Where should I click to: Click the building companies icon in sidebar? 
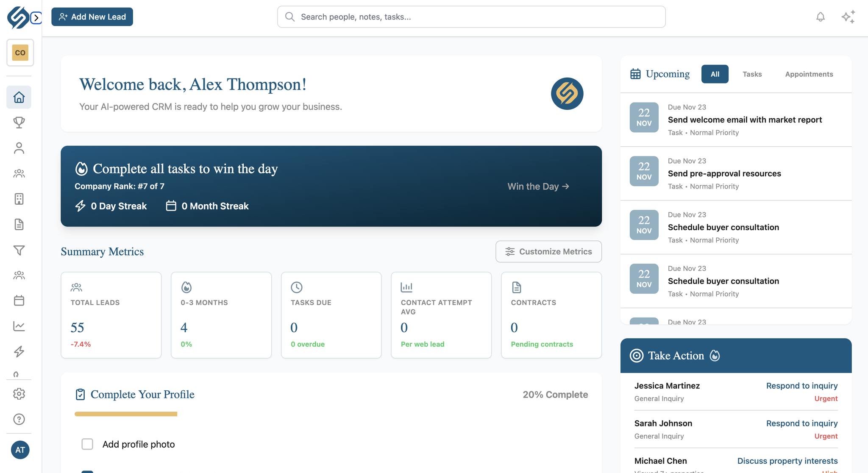[19, 199]
